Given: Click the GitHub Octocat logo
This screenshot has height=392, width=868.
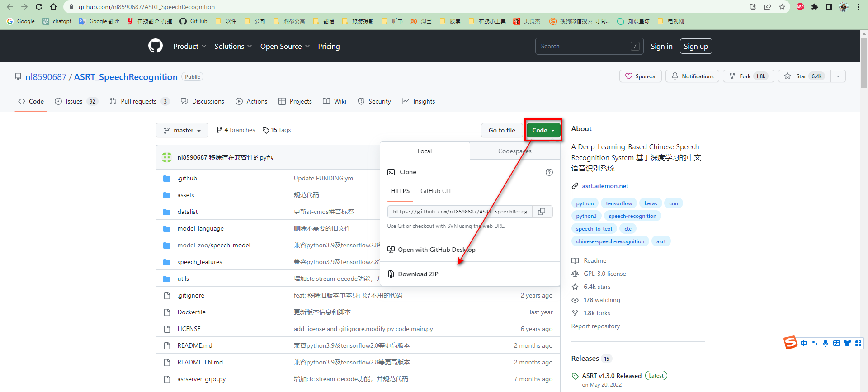Looking at the screenshot, I should tap(156, 46).
